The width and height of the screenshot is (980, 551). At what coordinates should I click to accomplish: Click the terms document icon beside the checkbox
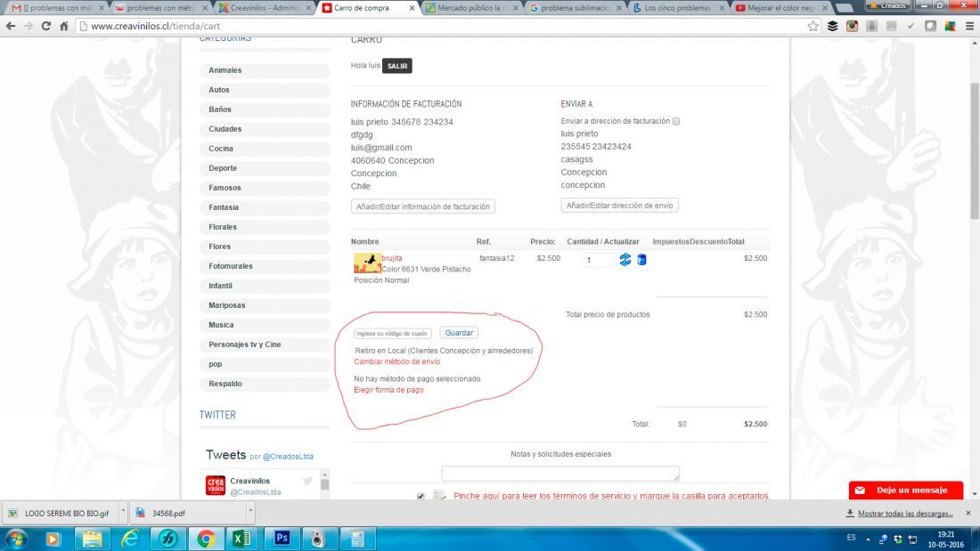click(439, 496)
